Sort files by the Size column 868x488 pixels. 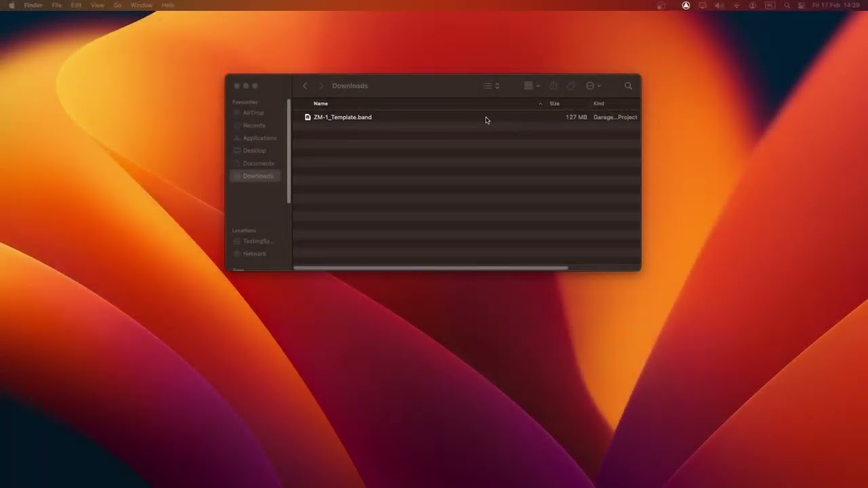click(x=554, y=104)
